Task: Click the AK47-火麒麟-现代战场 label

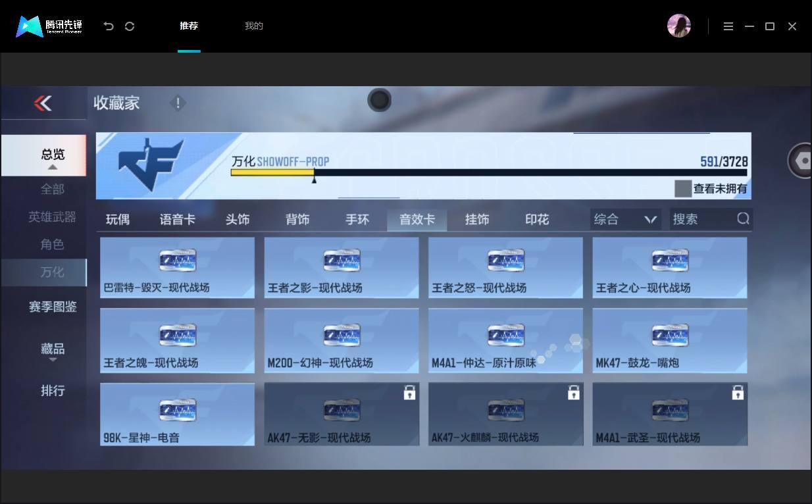Action: (x=485, y=438)
